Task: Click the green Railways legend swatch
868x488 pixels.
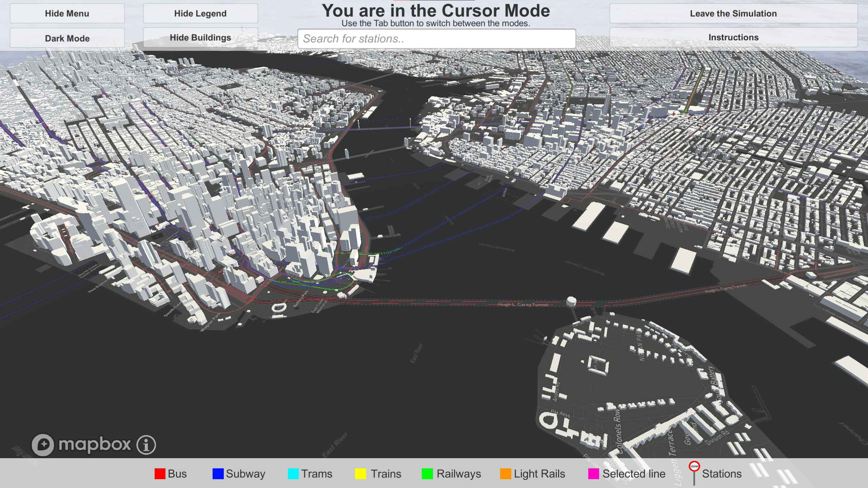Action: (427, 474)
